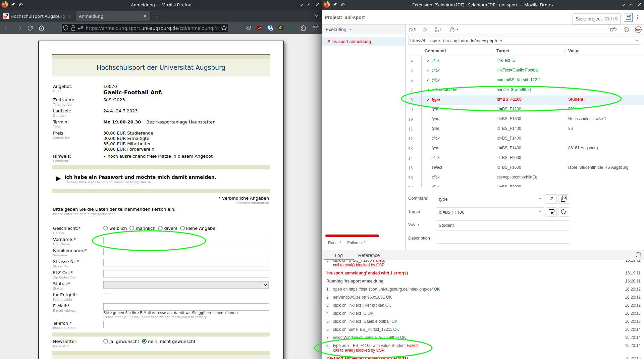
Task: Reload the Anmeldung page in Firefox
Action: pyautogui.click(x=30, y=28)
